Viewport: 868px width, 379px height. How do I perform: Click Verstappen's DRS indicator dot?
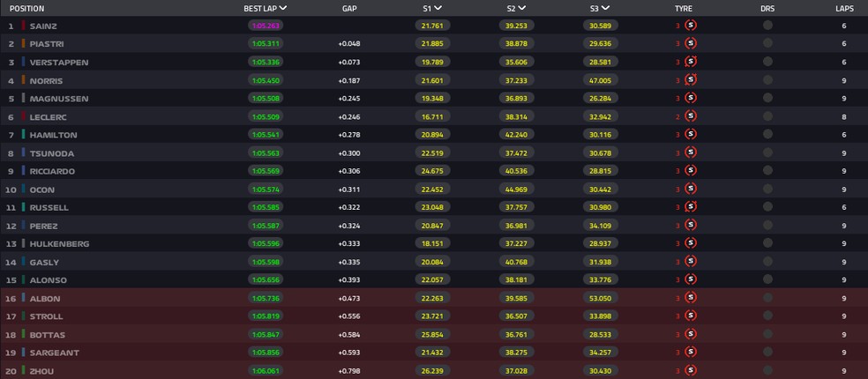767,62
